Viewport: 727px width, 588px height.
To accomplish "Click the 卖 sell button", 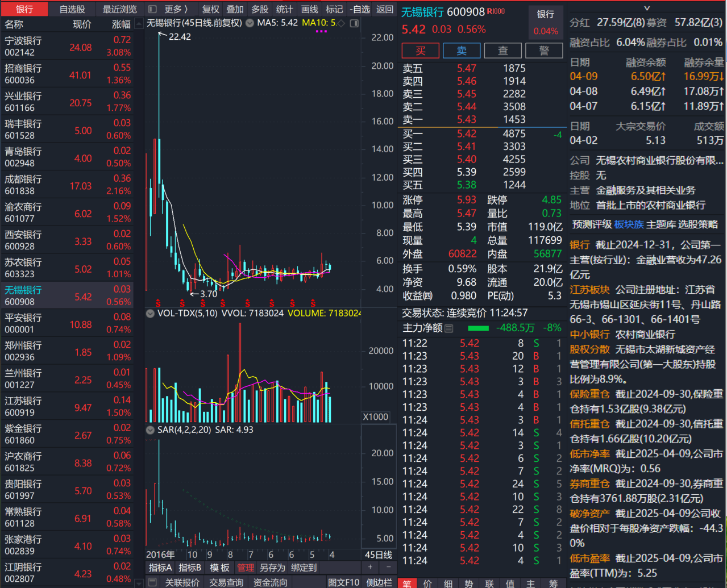I will point(462,51).
